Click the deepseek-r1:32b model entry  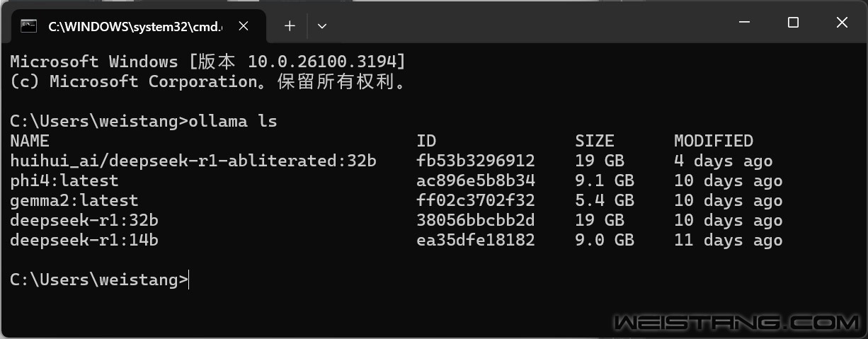click(84, 221)
